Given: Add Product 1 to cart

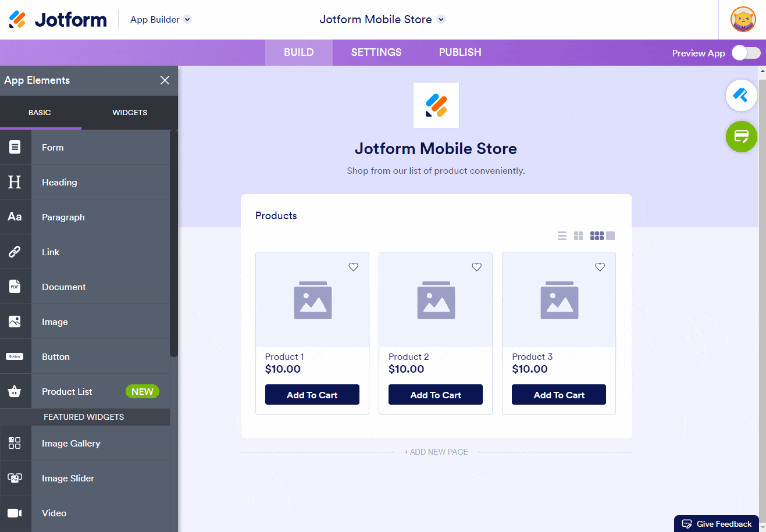Looking at the screenshot, I should click(312, 395).
